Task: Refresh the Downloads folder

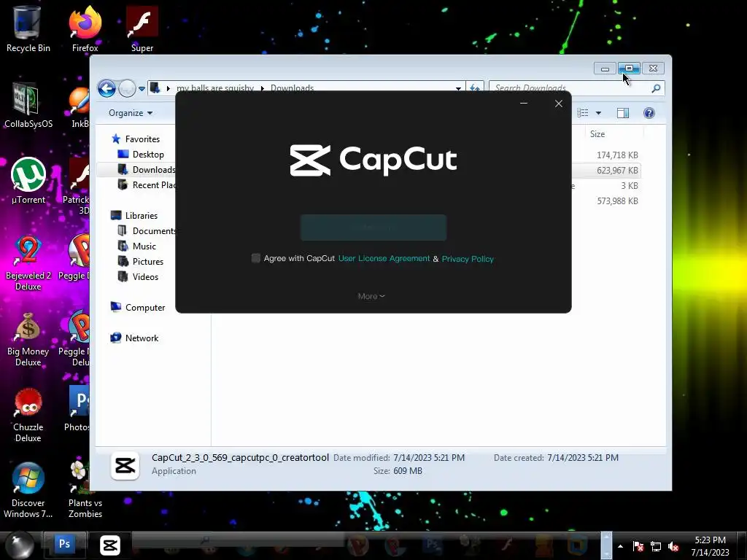Action: point(475,88)
